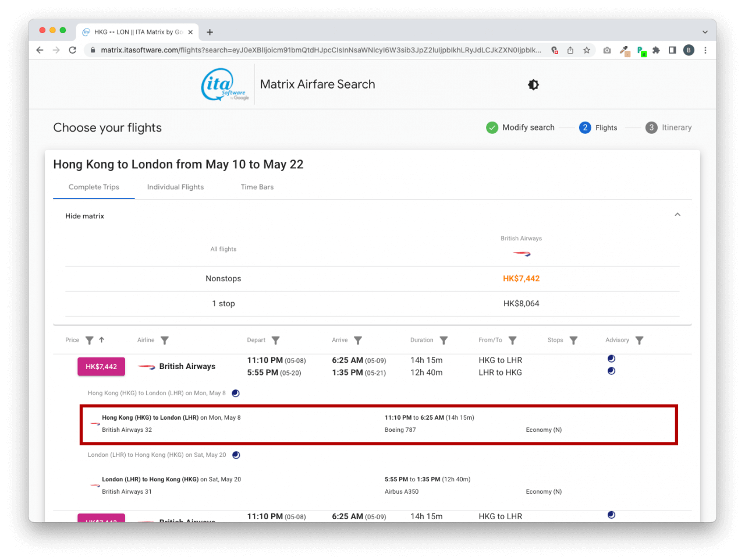Open the Extensions puzzle menu
745x560 pixels.
[656, 50]
